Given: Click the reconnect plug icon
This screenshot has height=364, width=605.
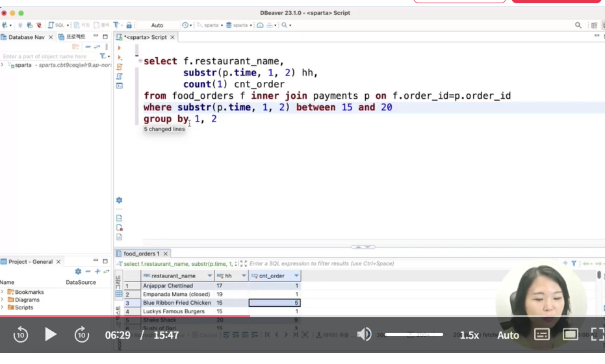Looking at the screenshot, I should pos(29,25).
